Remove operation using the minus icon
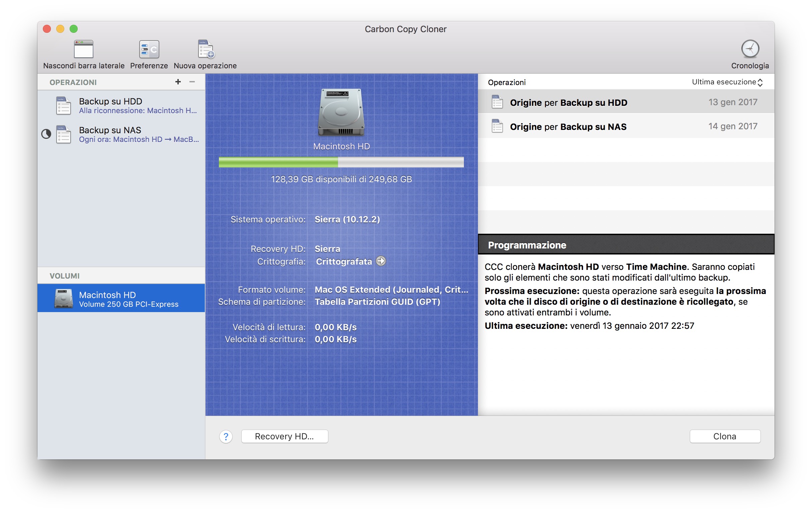 pyautogui.click(x=192, y=82)
